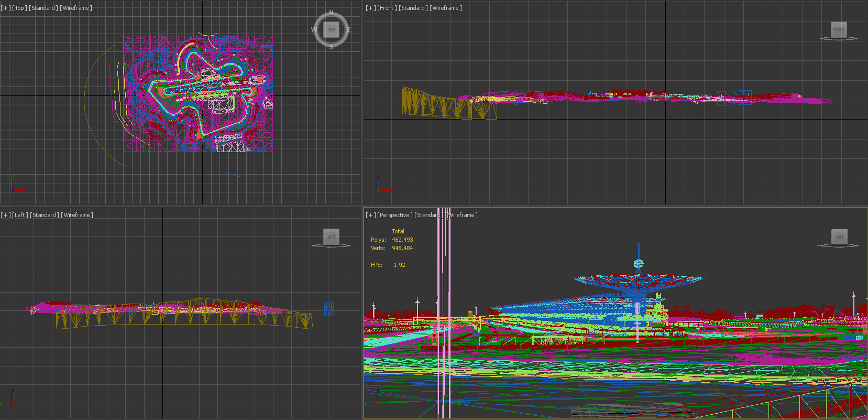Viewport: 868px width, 420px height.
Task: Click [Wireframe] shading label in Front viewport
Action: point(446,8)
